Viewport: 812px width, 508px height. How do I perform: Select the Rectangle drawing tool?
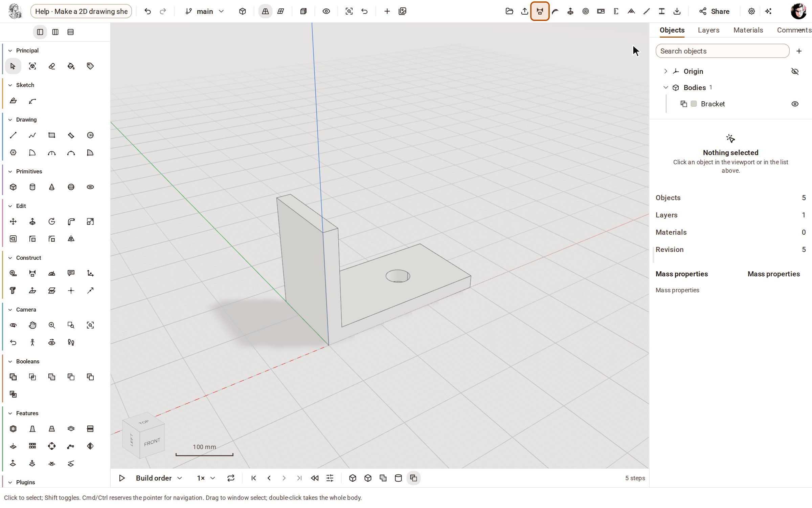tap(52, 135)
